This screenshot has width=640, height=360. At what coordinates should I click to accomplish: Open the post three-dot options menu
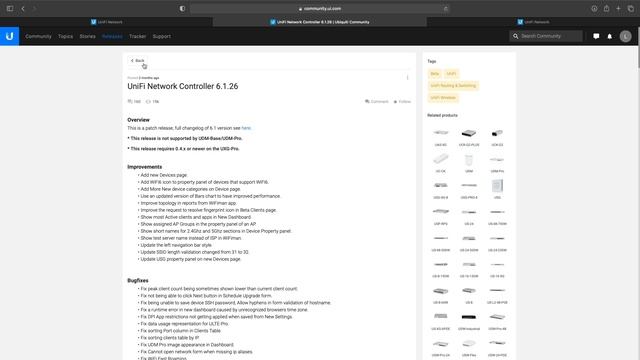tap(407, 78)
